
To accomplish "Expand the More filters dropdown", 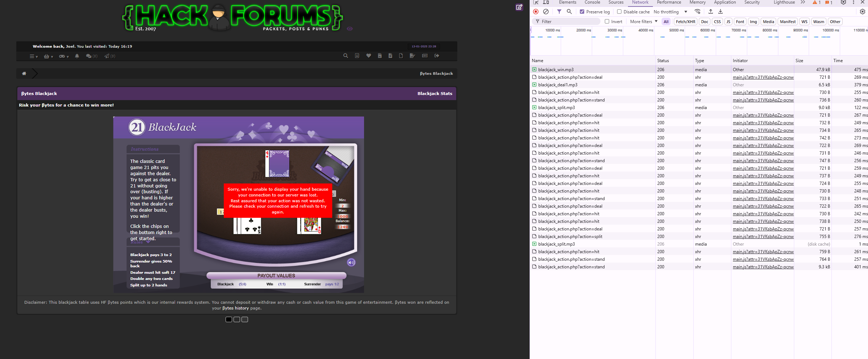I will tap(643, 22).
